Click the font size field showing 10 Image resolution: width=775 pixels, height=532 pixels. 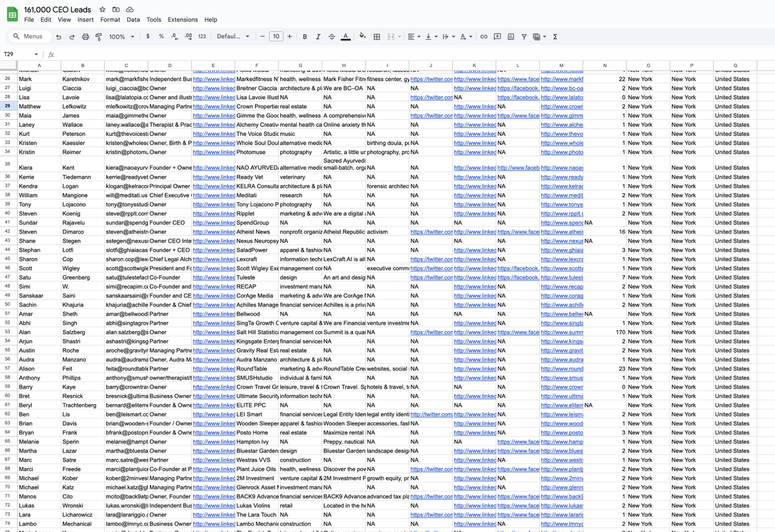[276, 37]
